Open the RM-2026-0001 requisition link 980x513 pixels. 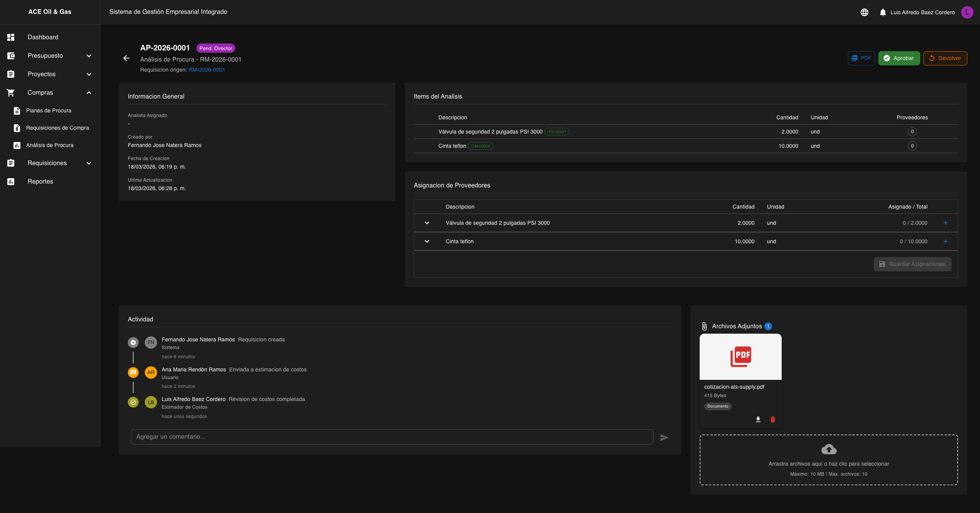[x=206, y=70]
